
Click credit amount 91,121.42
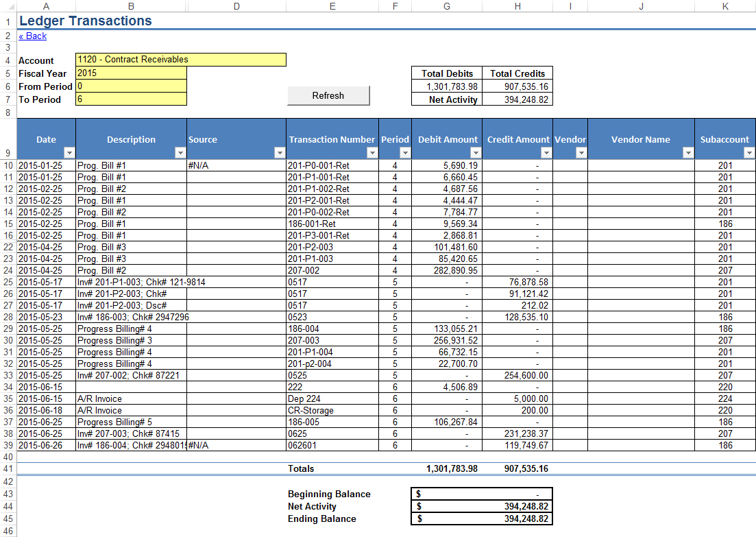tap(517, 294)
